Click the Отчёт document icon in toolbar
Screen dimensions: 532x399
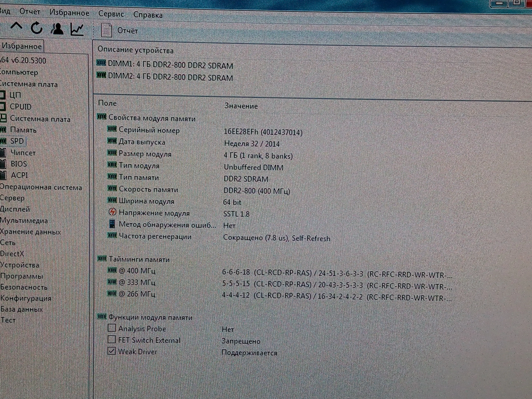pos(106,30)
